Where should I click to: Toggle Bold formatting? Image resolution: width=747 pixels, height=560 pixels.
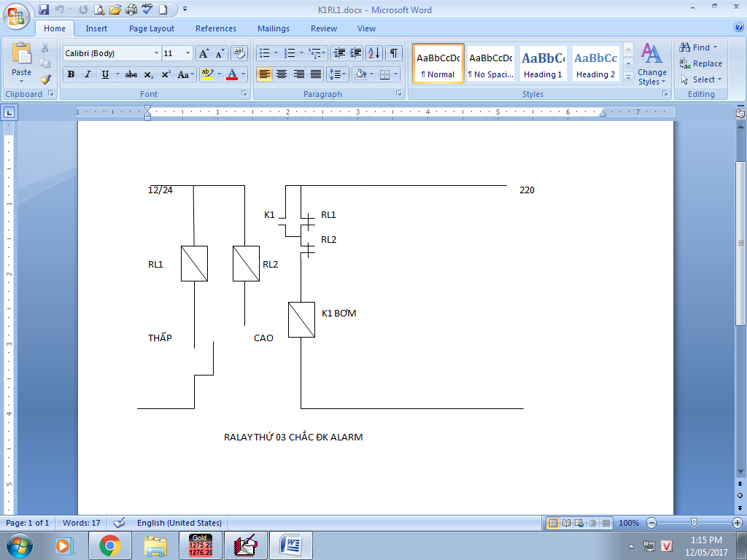71,74
